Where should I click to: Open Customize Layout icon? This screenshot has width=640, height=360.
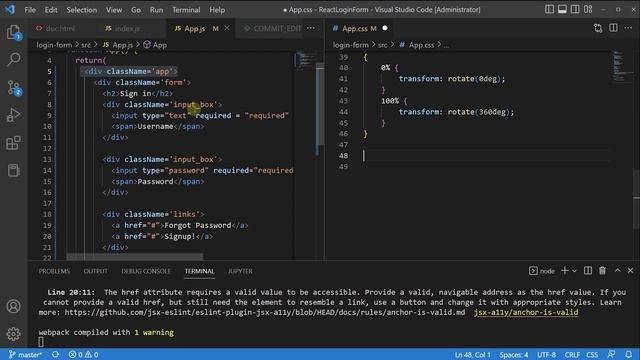tap(588, 9)
